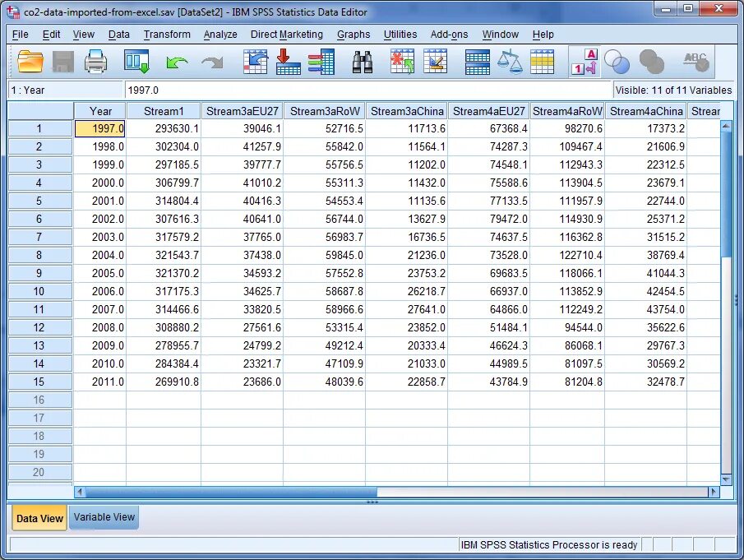
Task: Open the View menu
Action: (x=84, y=35)
